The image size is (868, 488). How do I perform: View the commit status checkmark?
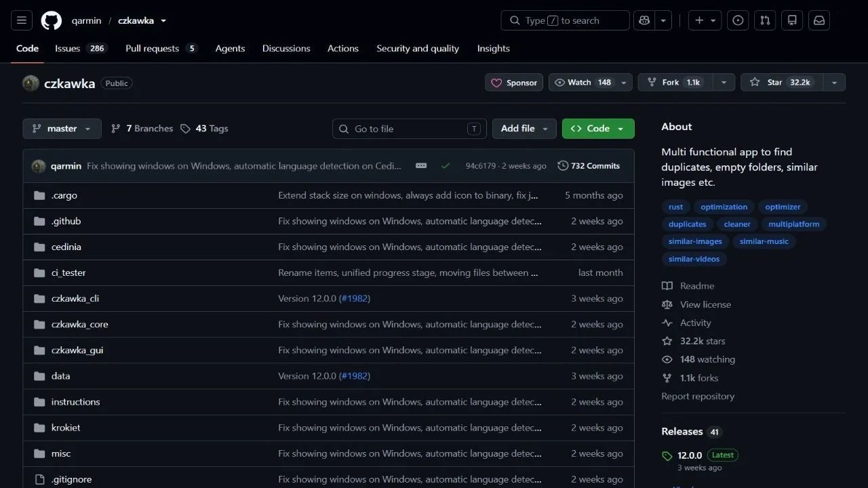446,166
